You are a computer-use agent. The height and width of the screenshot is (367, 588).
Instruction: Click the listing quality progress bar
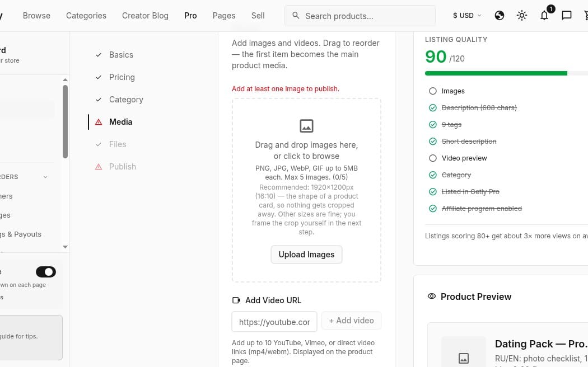pos(506,73)
